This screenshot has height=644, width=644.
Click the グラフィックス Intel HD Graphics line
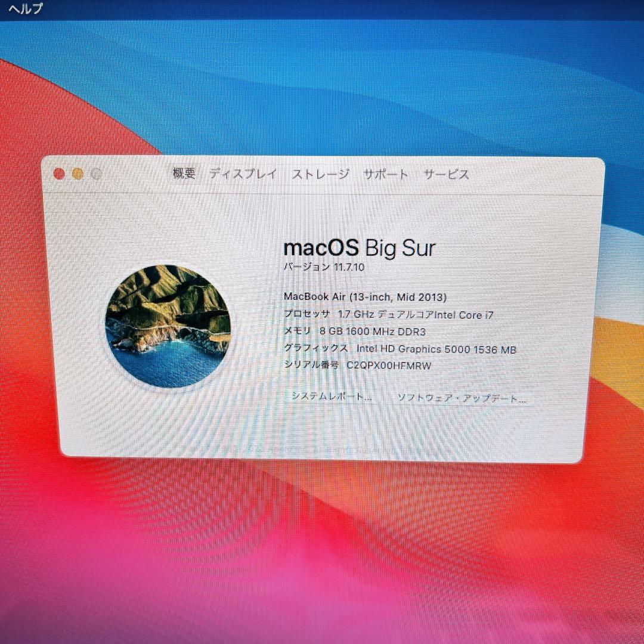[400, 349]
